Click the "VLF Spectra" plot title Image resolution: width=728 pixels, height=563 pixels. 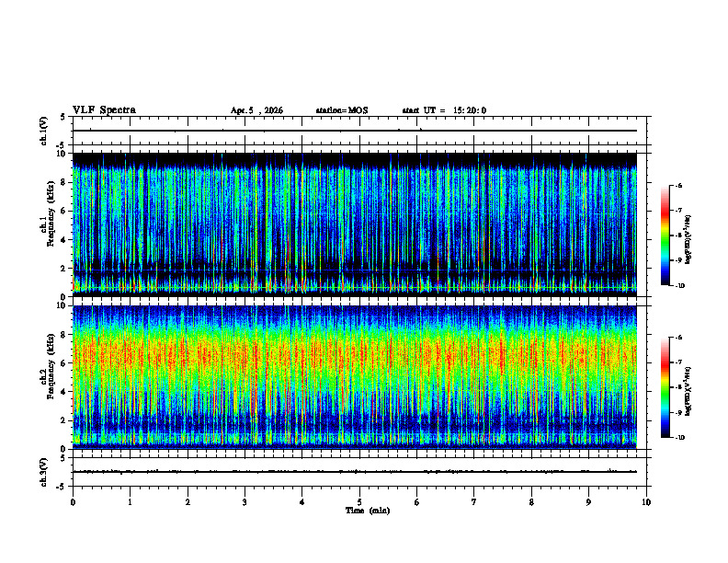[104, 110]
